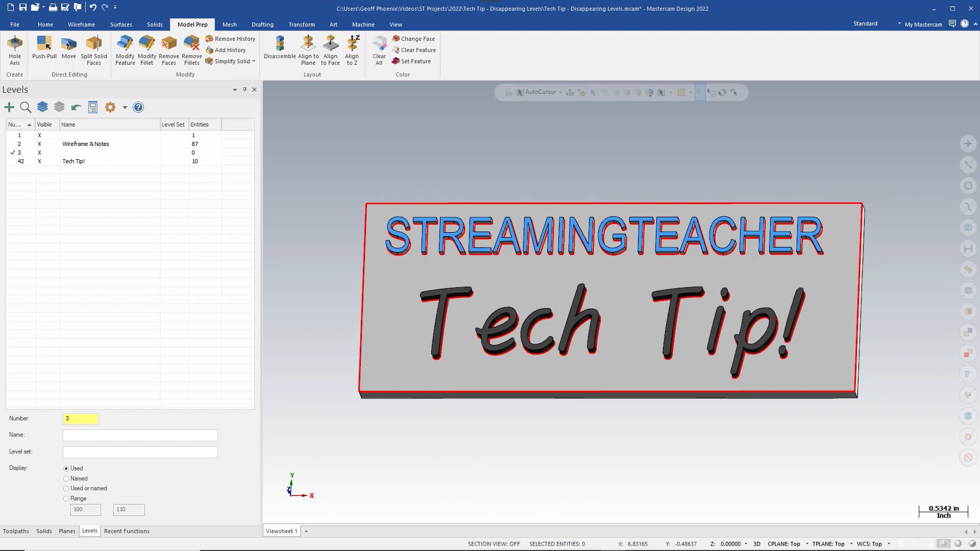Select the Used display option

[x=66, y=468]
